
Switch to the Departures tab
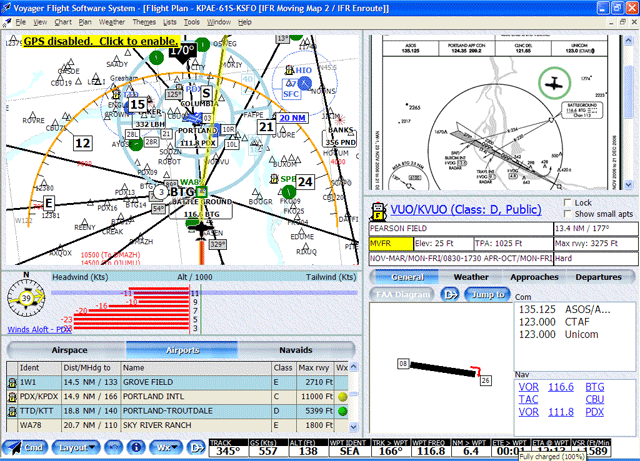tap(598, 277)
